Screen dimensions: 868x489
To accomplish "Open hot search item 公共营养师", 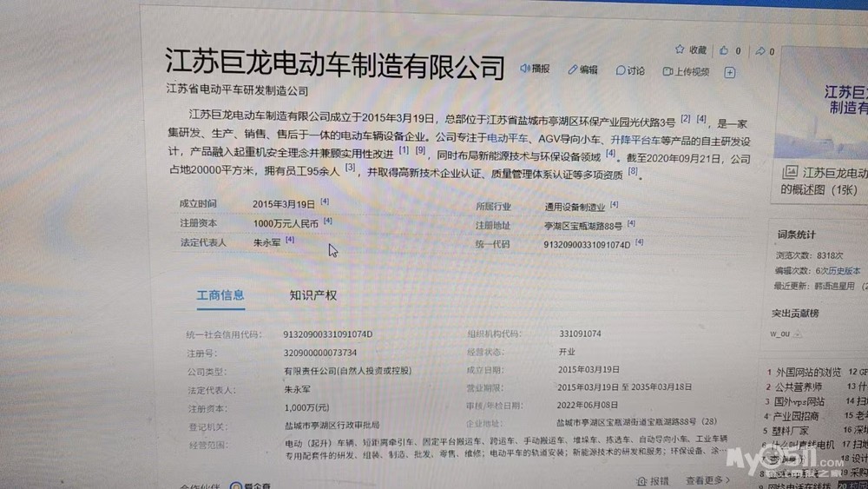I will [798, 387].
